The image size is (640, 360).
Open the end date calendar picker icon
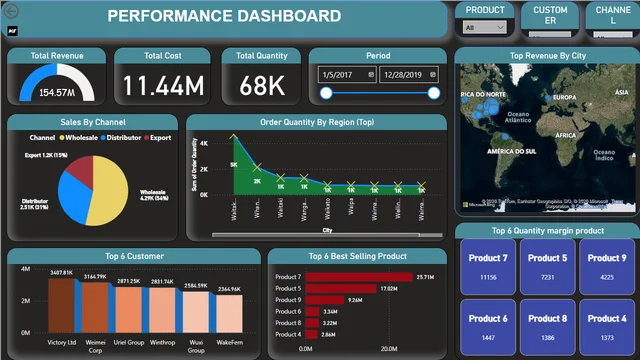click(x=433, y=75)
